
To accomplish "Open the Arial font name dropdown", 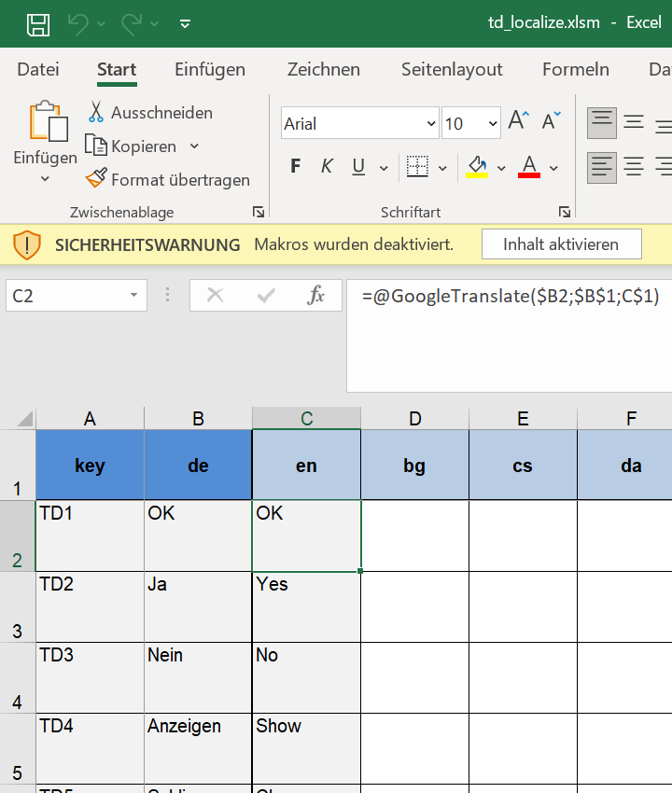I will pyautogui.click(x=431, y=123).
